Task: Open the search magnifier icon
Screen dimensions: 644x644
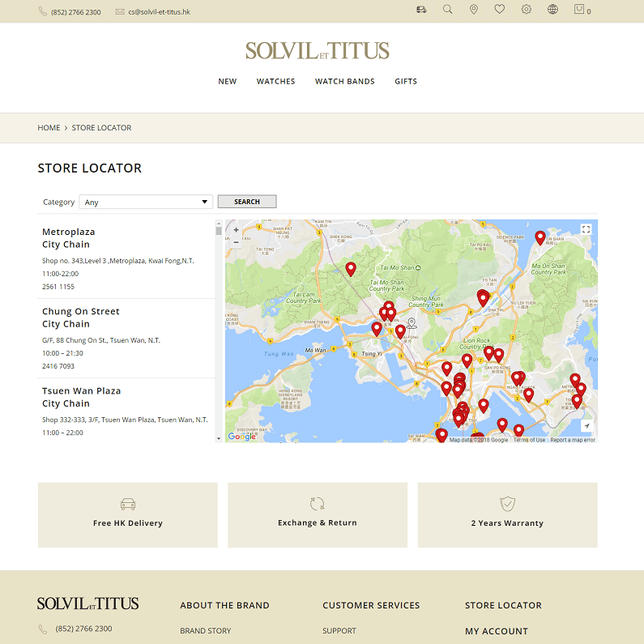Action: [448, 10]
